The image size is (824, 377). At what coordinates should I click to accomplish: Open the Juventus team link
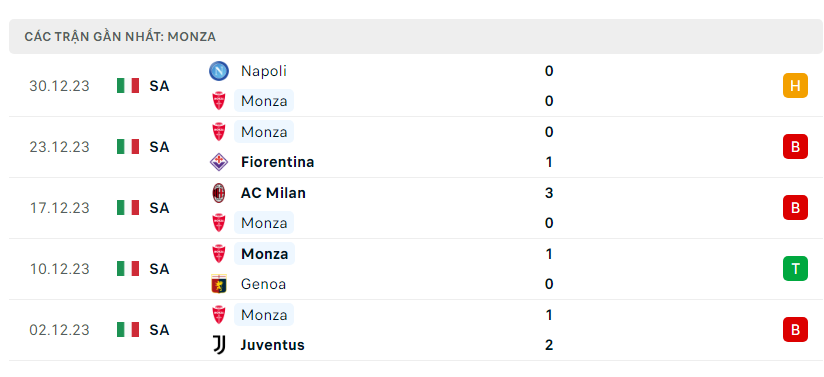click(x=272, y=345)
